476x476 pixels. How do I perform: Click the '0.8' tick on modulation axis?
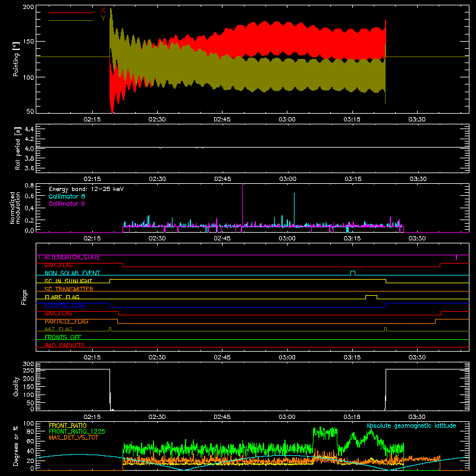(29, 186)
